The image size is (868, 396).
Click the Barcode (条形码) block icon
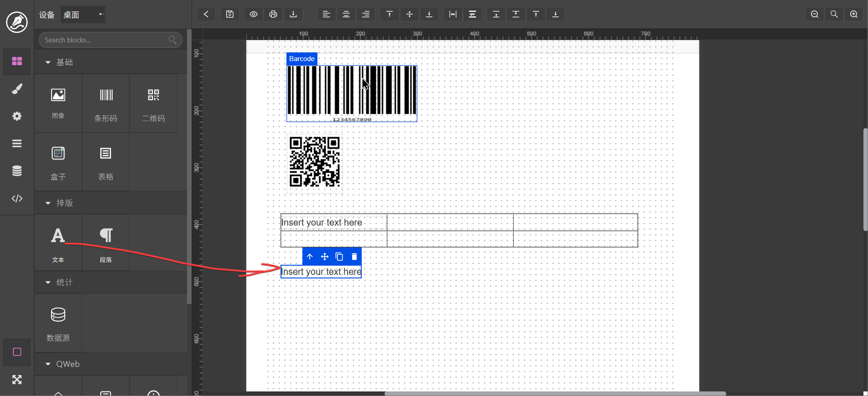point(106,104)
